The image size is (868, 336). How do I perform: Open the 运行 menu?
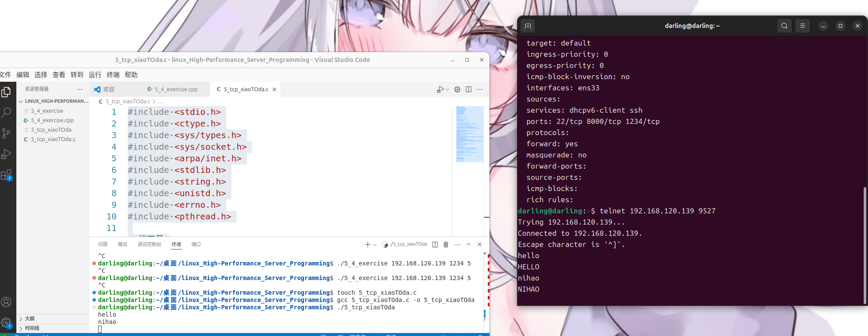95,75
